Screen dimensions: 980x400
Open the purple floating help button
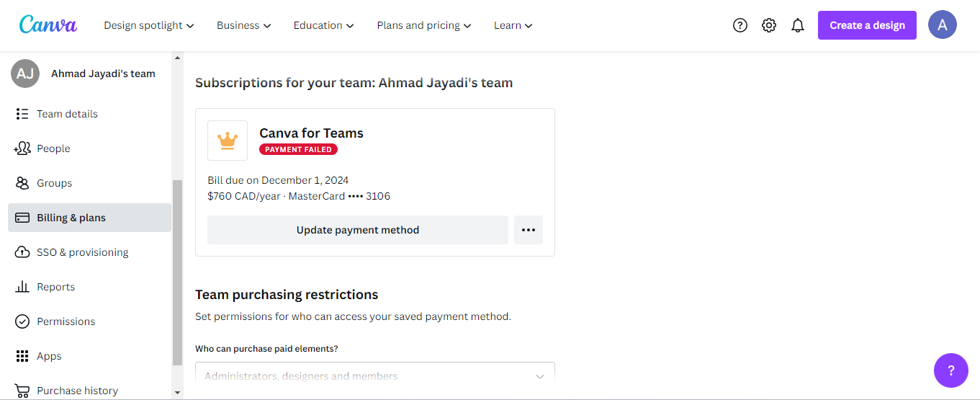[x=950, y=370]
